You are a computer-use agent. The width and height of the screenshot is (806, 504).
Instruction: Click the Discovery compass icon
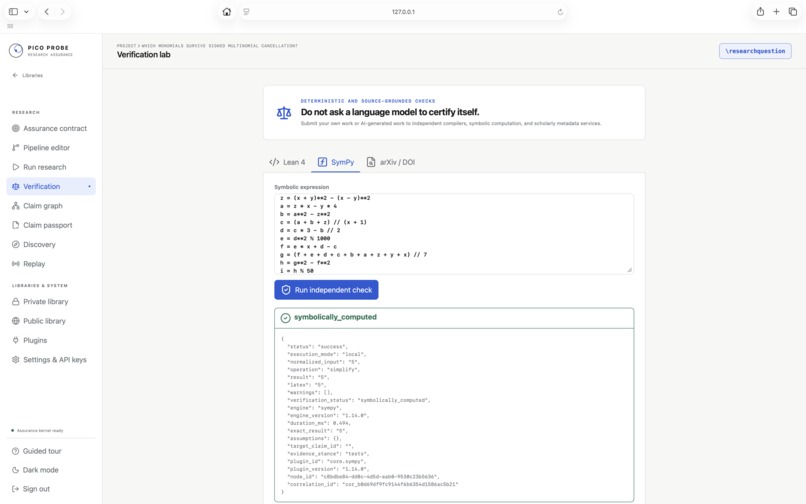click(15, 244)
